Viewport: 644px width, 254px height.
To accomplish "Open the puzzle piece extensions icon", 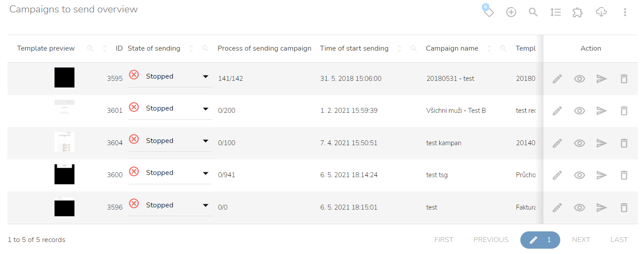I will (577, 12).
